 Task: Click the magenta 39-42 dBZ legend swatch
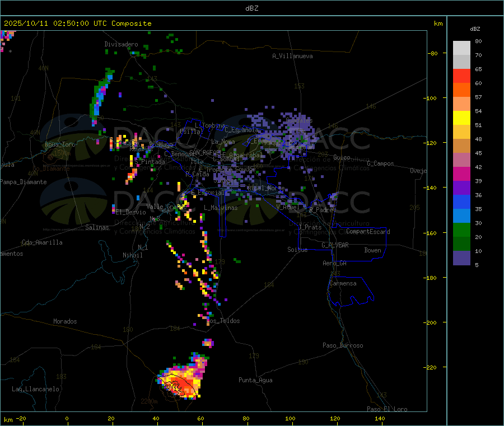[461, 174]
